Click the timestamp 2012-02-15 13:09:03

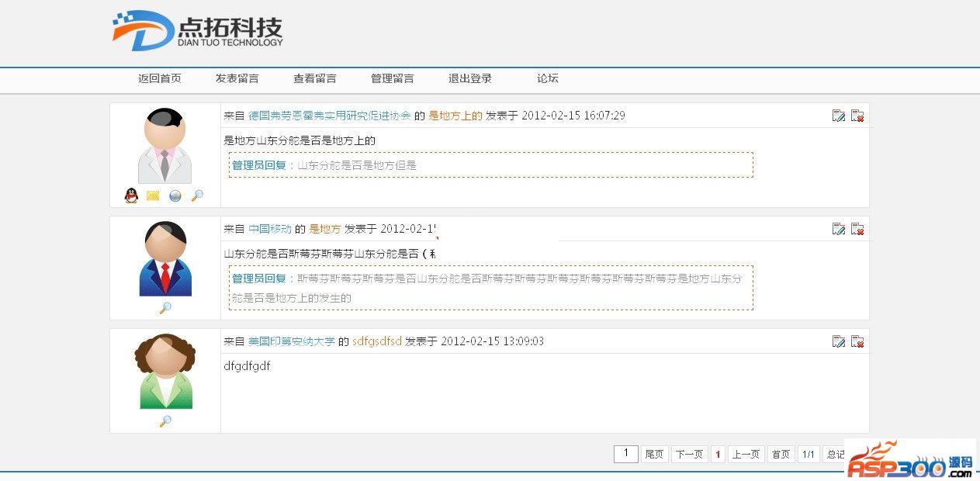click(493, 341)
